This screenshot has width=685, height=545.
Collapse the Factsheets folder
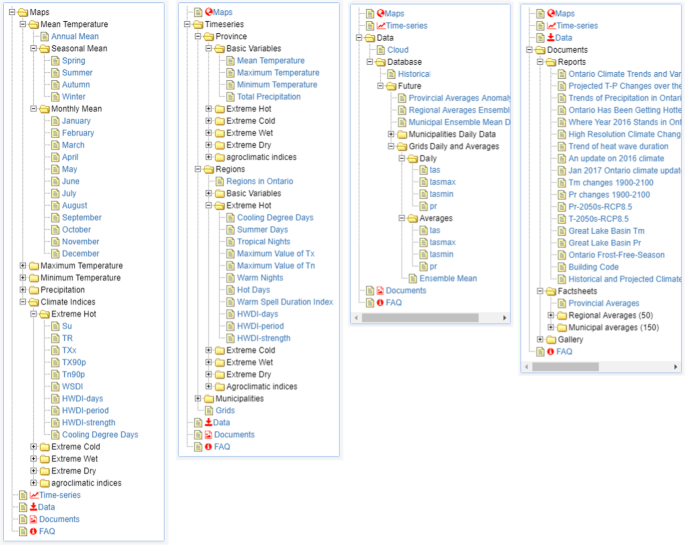coord(540,291)
